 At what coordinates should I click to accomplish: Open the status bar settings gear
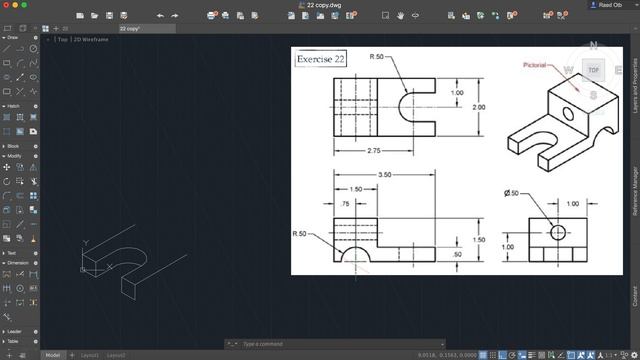coord(634,355)
